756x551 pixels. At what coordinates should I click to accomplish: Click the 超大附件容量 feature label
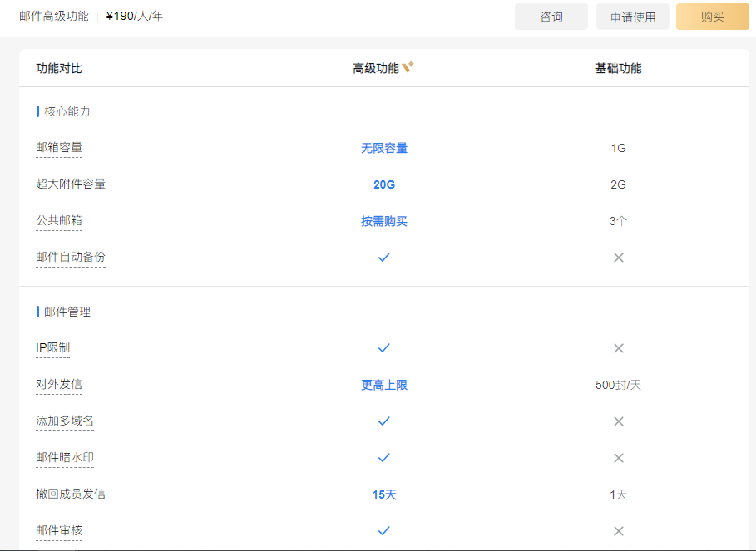[x=71, y=184]
